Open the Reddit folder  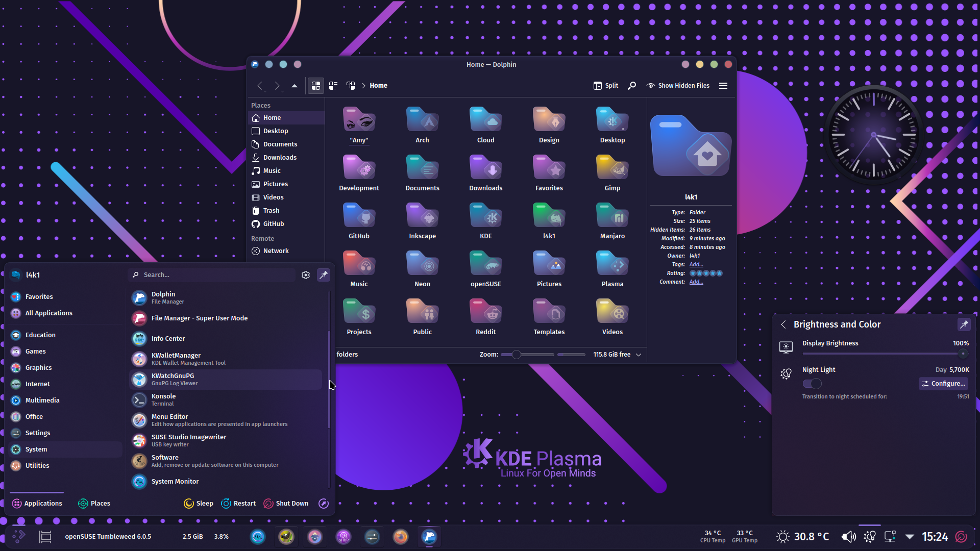pos(485,317)
